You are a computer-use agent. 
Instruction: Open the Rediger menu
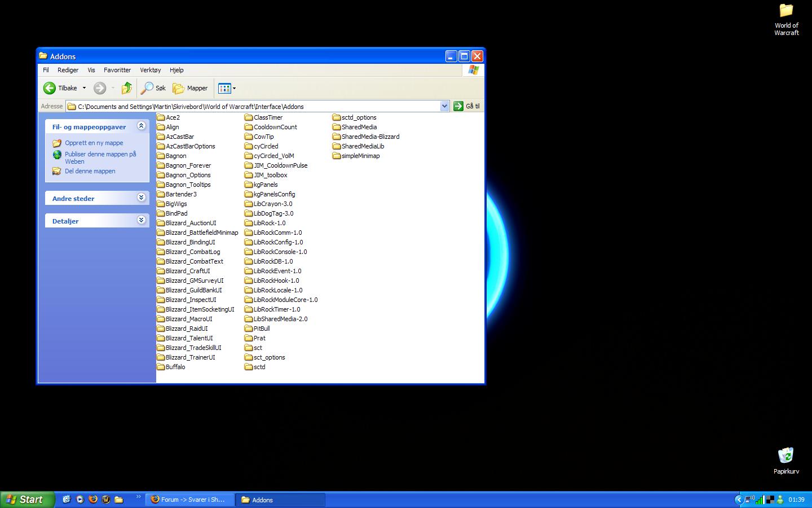[68, 70]
